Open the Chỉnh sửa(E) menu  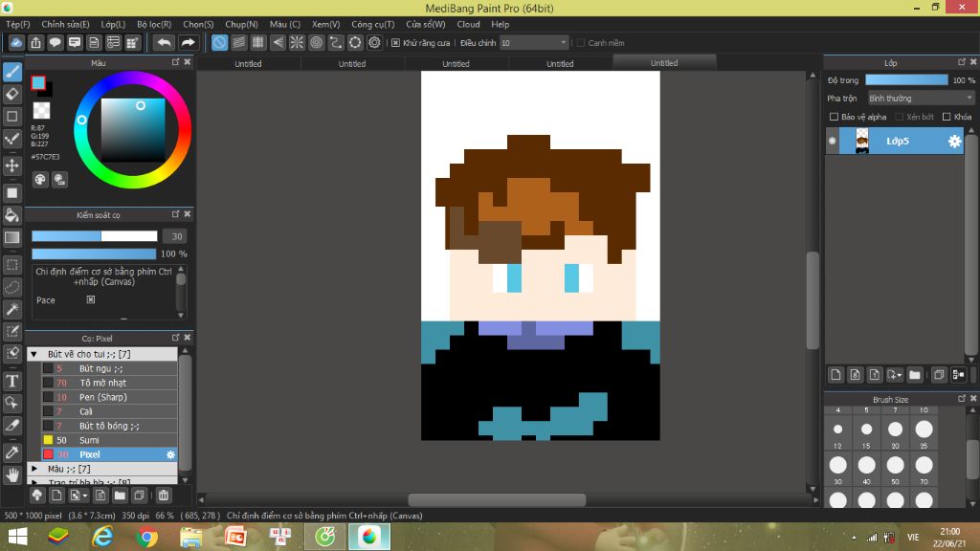coord(66,24)
